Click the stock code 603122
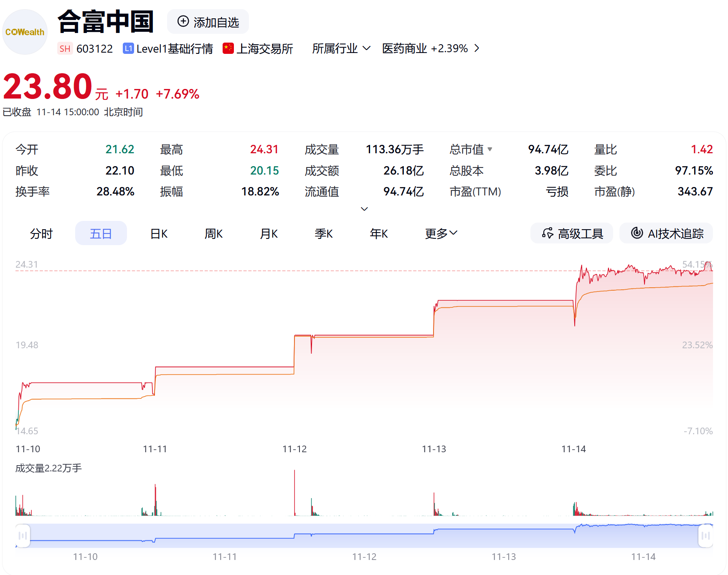The height and width of the screenshot is (575, 728). click(94, 49)
